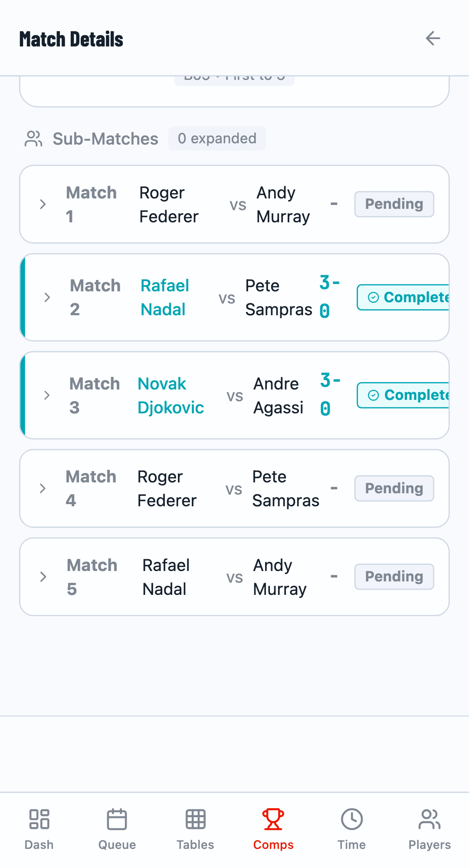Switch to the Comps tab

[273, 829]
